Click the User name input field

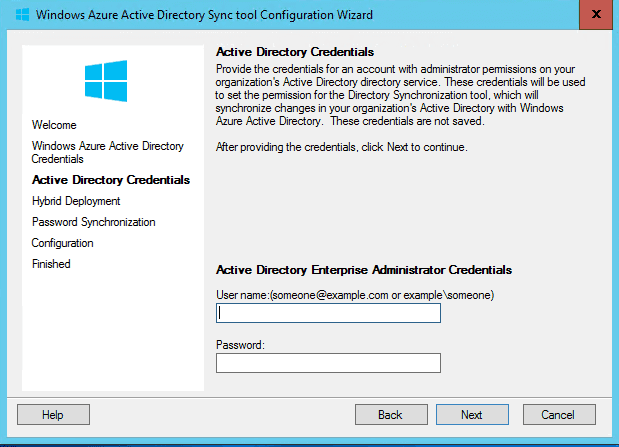tap(328, 313)
